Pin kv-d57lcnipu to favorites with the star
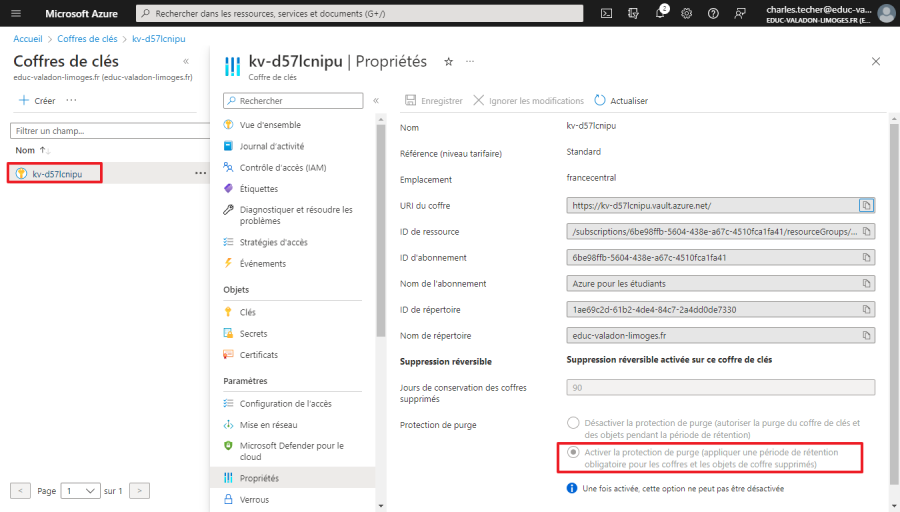 tap(448, 61)
